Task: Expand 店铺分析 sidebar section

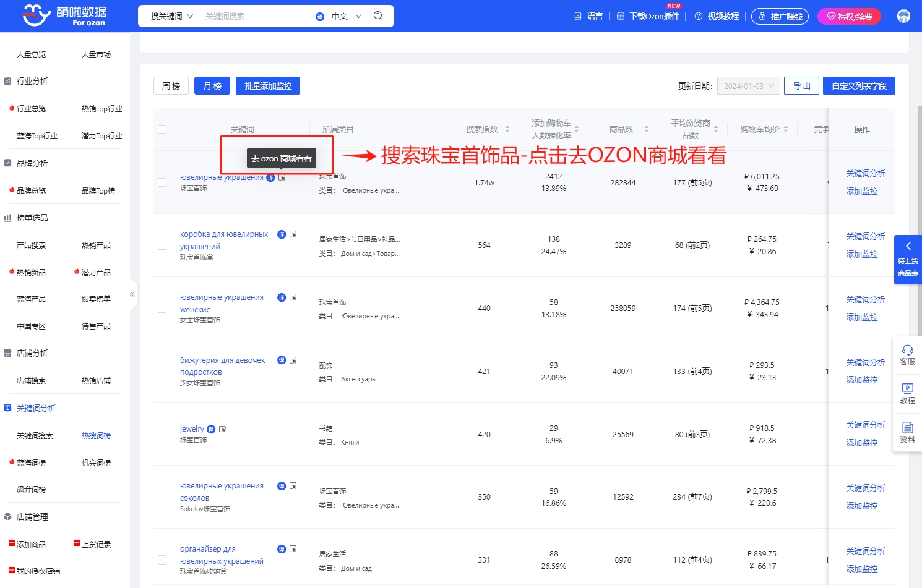Action: click(32, 353)
